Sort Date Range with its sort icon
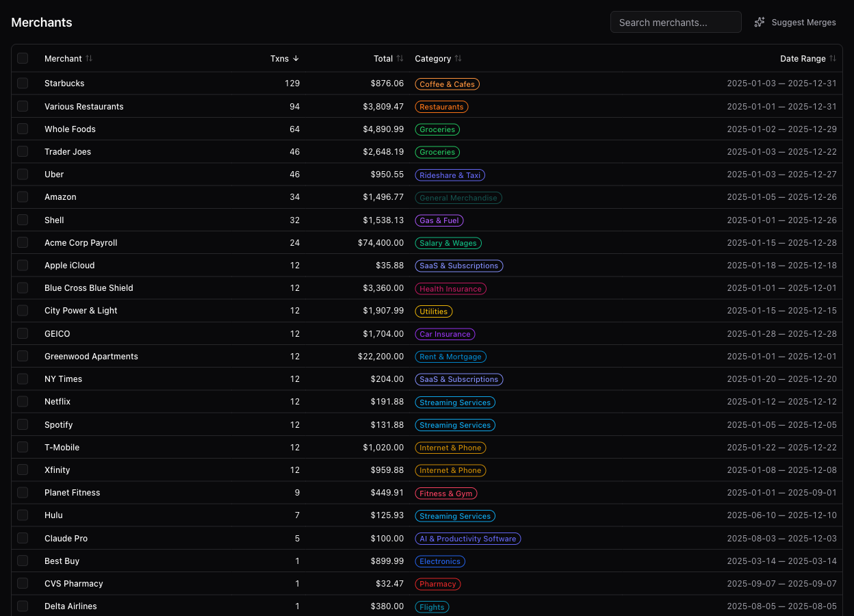 (833, 58)
